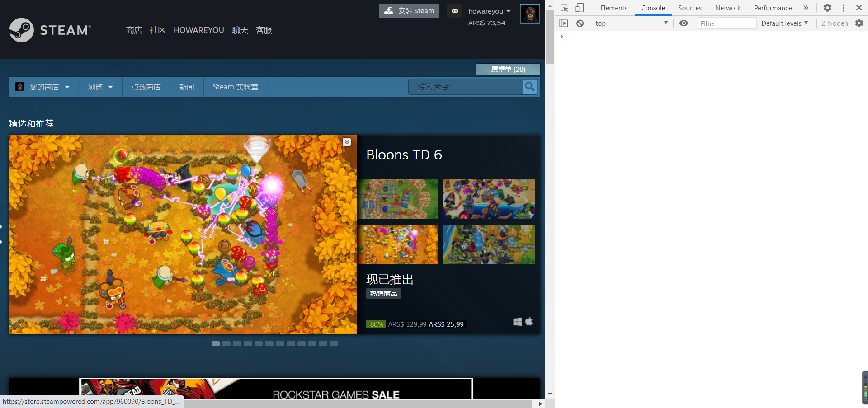Click the Mac platform icon
Viewport: 868px width, 408px height.
tap(529, 321)
